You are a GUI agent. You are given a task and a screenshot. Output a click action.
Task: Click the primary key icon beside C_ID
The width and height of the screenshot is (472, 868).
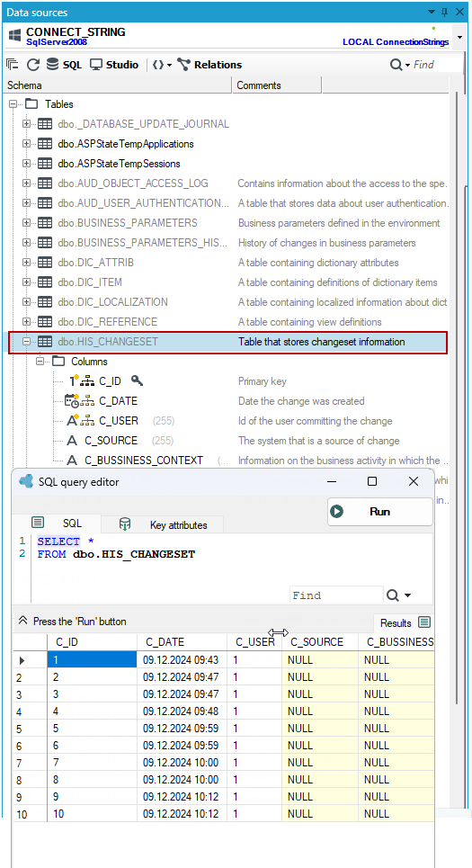click(138, 380)
